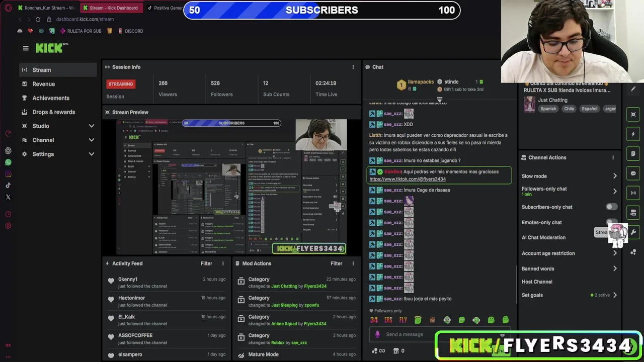
Task: Select Drops & rewards in left sidebar
Action: point(58,112)
